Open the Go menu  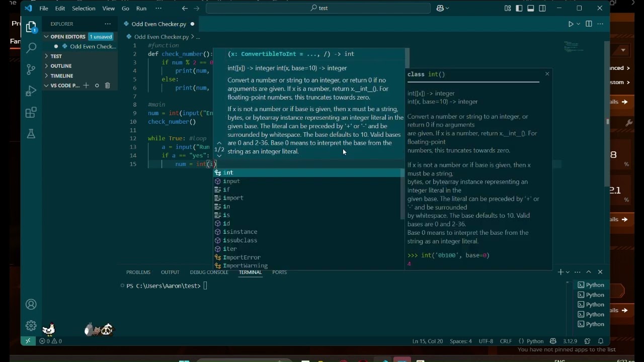point(125,8)
